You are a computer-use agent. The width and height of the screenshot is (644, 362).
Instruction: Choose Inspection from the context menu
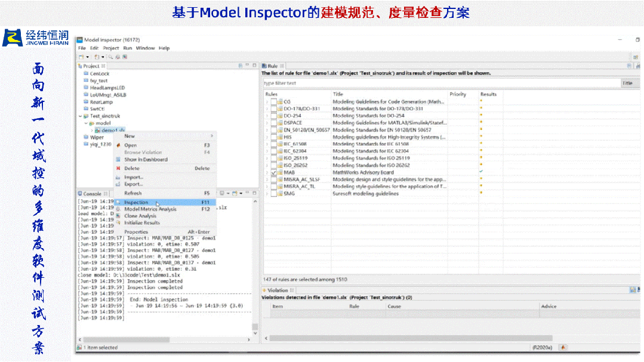[165, 202]
